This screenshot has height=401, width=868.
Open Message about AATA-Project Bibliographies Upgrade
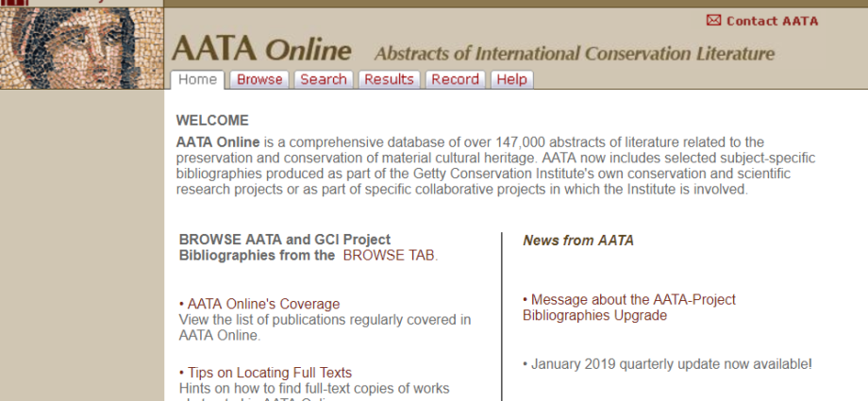(629, 308)
